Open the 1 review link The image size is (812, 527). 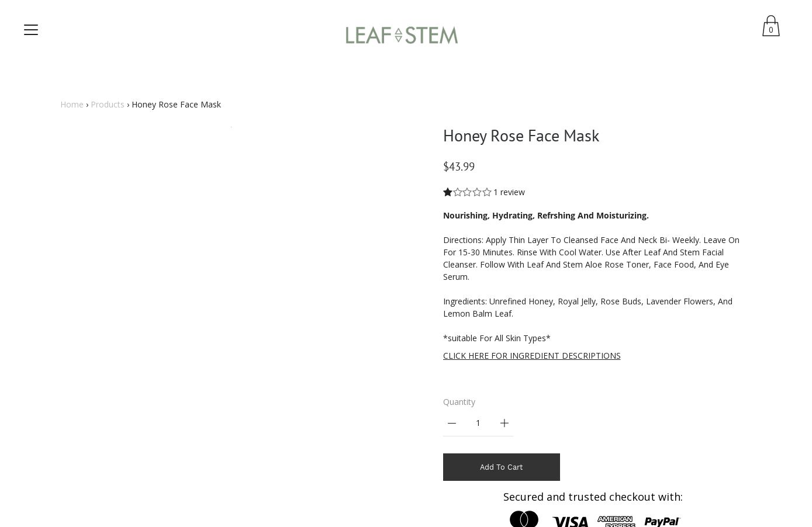coord(509,192)
